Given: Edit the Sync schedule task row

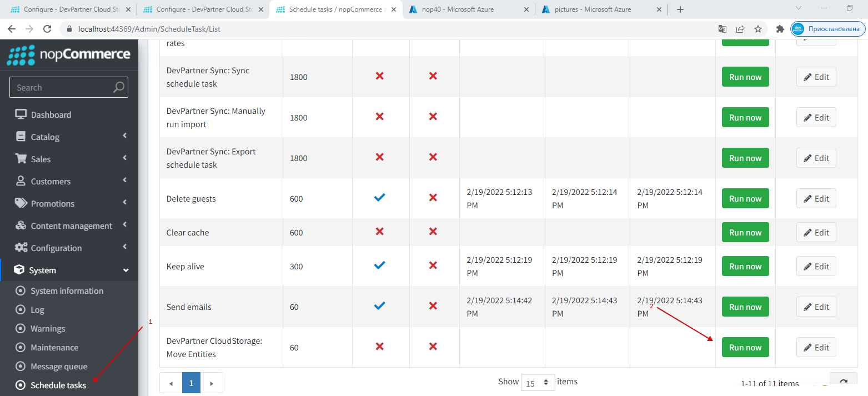Looking at the screenshot, I should [816, 77].
